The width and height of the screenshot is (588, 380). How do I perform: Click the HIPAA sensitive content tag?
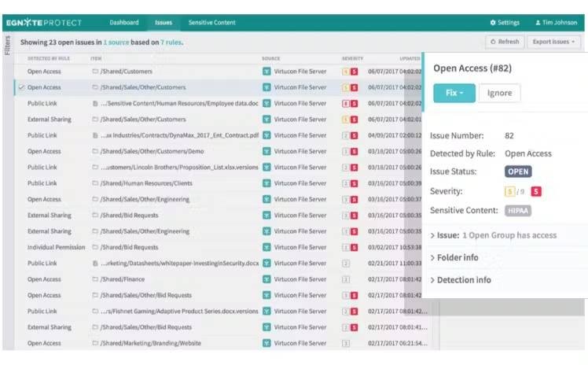518,211
